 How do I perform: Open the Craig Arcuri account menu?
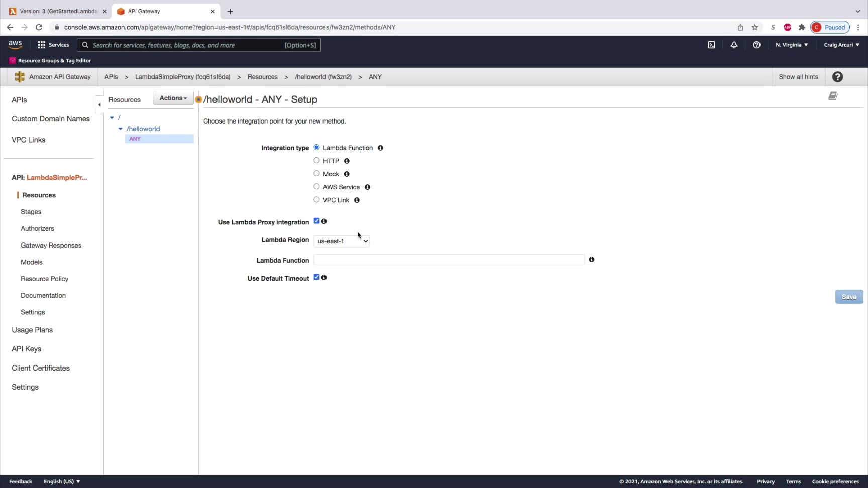tap(842, 45)
